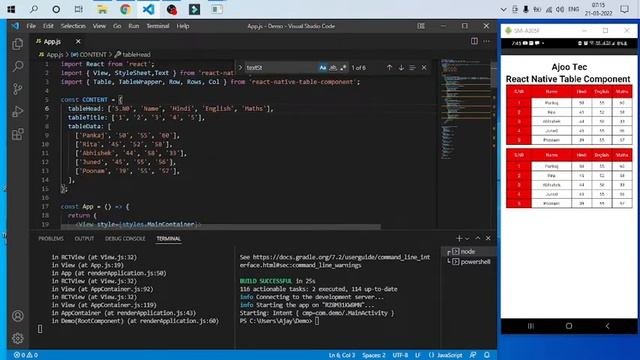Open the Explorer view in activity bar
Viewport: 640px width, 360px height.
[18, 44]
